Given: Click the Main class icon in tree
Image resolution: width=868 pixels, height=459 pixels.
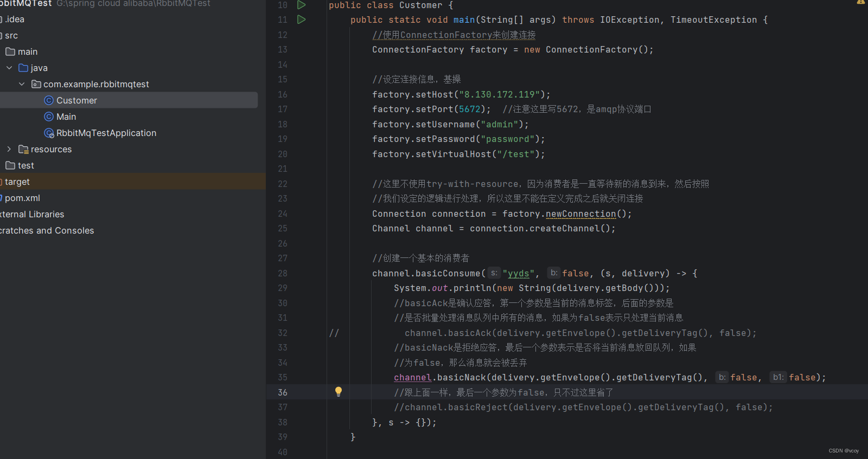Looking at the screenshot, I should [x=49, y=117].
